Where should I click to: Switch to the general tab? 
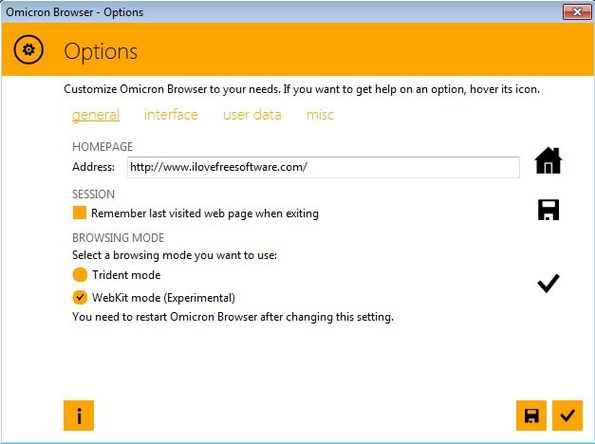[x=96, y=115]
